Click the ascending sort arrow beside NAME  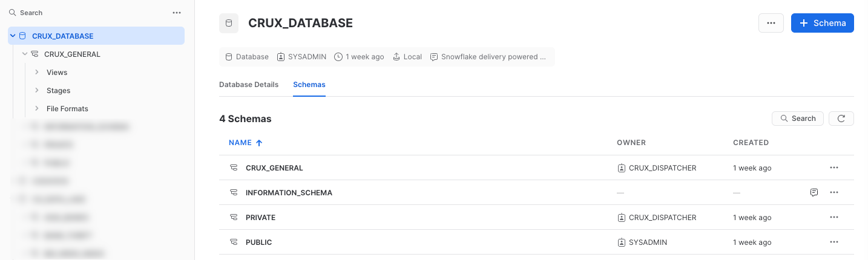pos(259,143)
